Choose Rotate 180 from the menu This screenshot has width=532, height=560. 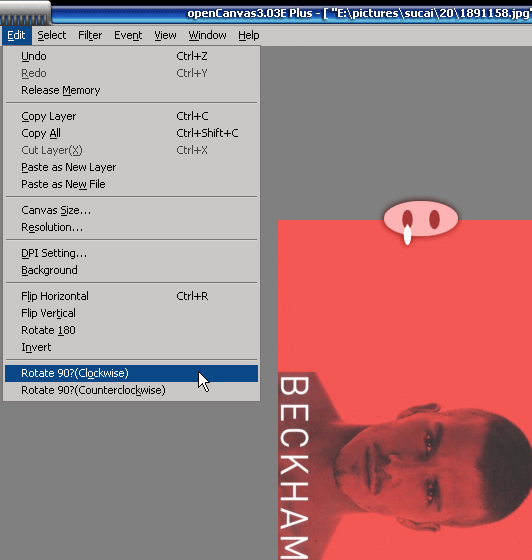pos(131,330)
